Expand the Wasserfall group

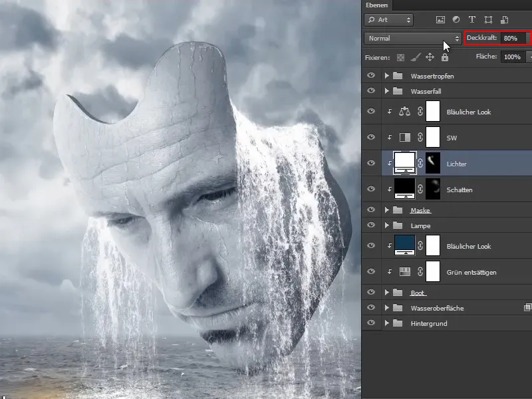point(387,91)
